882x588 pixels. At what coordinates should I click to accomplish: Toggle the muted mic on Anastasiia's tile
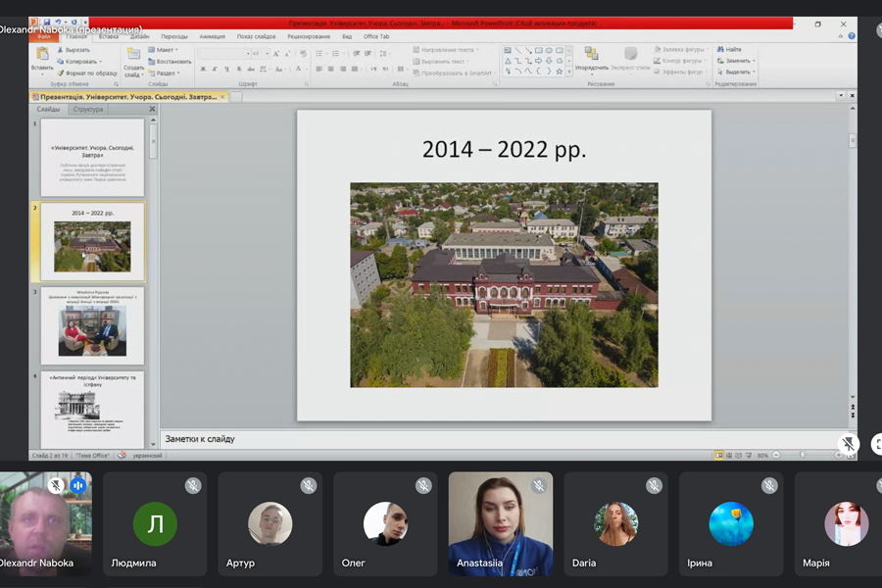tap(538, 485)
